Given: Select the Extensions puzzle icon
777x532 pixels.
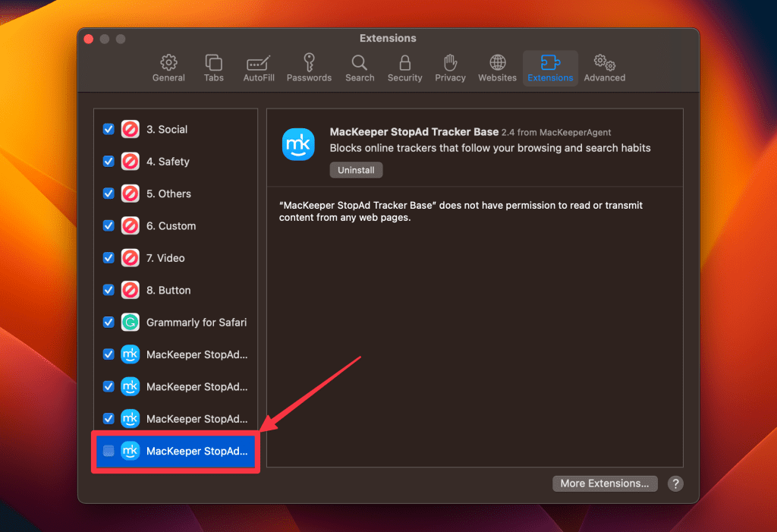Looking at the screenshot, I should [x=550, y=63].
